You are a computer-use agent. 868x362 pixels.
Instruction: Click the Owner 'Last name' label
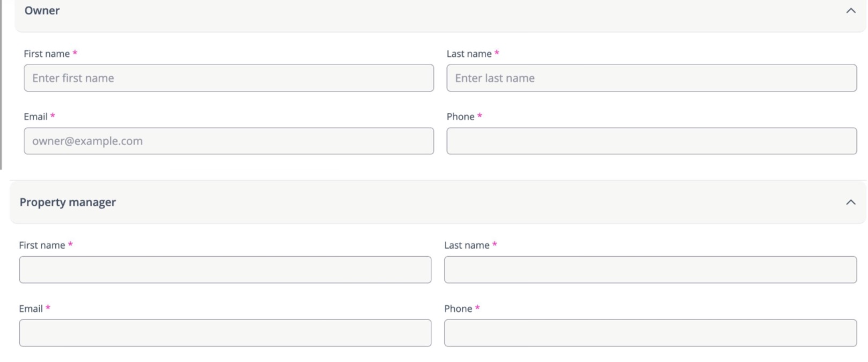click(469, 54)
